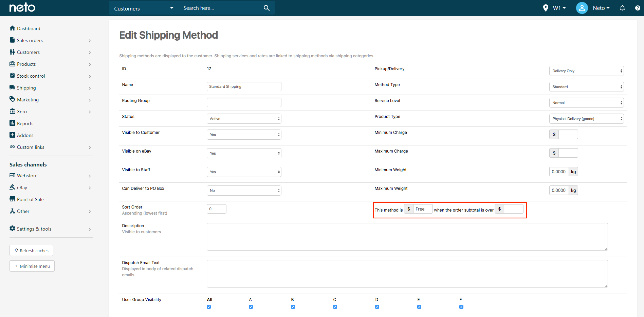
Task: Click the Description text area
Action: (x=407, y=237)
